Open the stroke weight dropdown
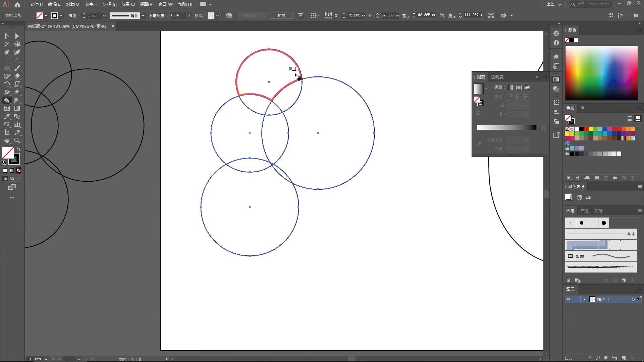This screenshot has width=644, height=362. pyautogui.click(x=104, y=15)
